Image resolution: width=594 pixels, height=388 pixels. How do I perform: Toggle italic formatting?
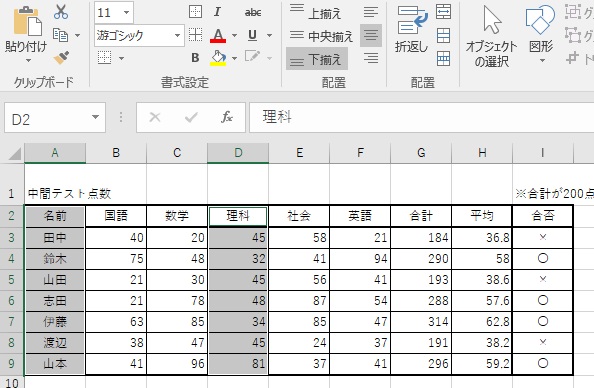coord(217,12)
